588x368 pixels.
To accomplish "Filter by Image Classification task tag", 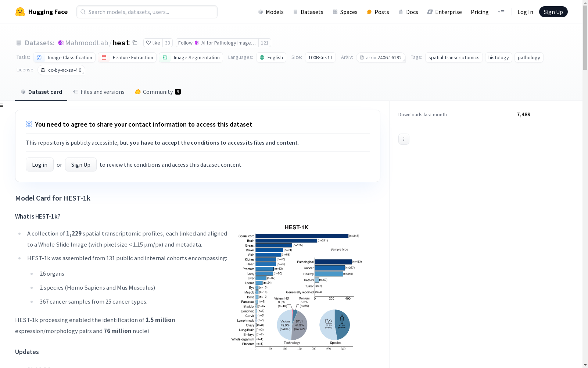I will click(x=64, y=57).
